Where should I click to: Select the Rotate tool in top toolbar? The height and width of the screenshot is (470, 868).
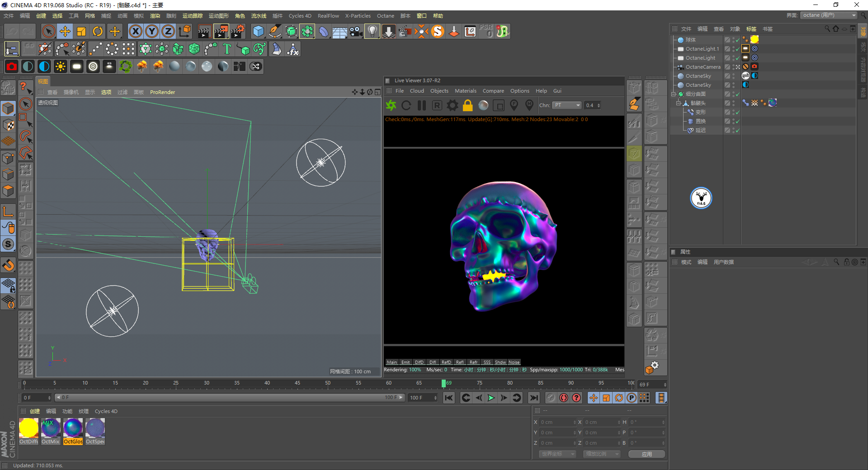pos(98,31)
